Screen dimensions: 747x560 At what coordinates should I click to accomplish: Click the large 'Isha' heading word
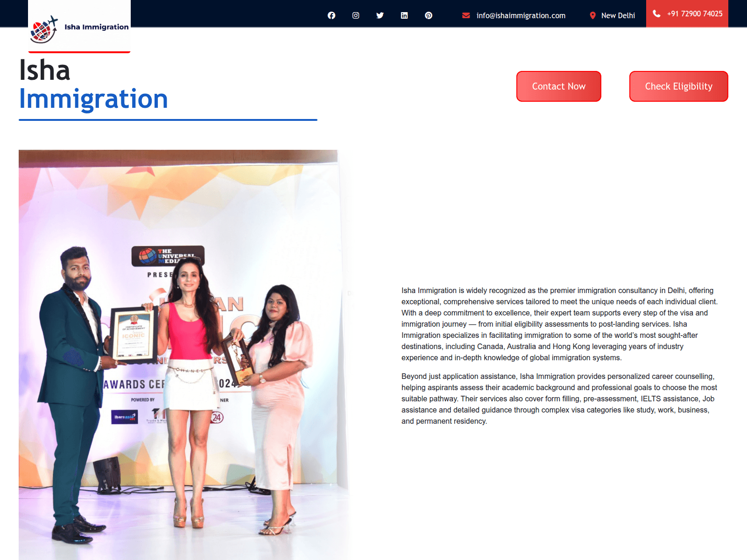[45, 70]
